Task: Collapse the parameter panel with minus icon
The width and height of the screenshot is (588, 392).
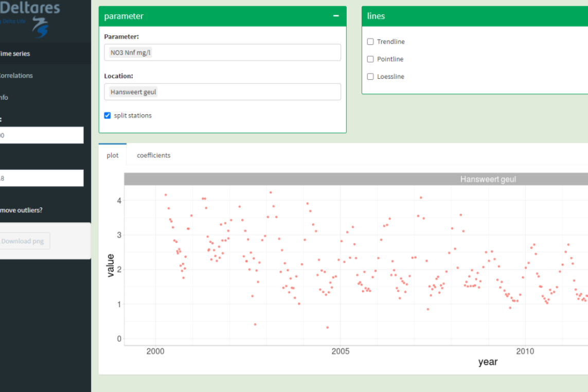Action: [336, 16]
